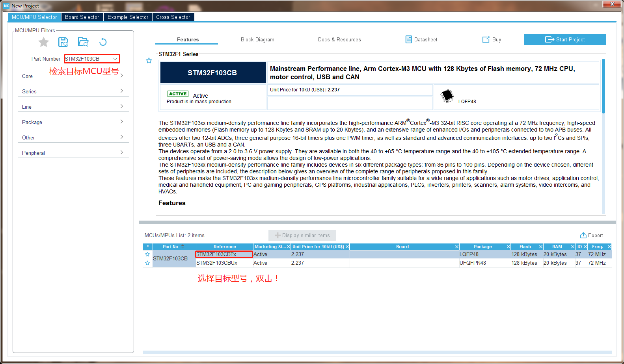The image size is (624, 364).
Task: Remove the Marketing Status column with its X
Action: [289, 247]
